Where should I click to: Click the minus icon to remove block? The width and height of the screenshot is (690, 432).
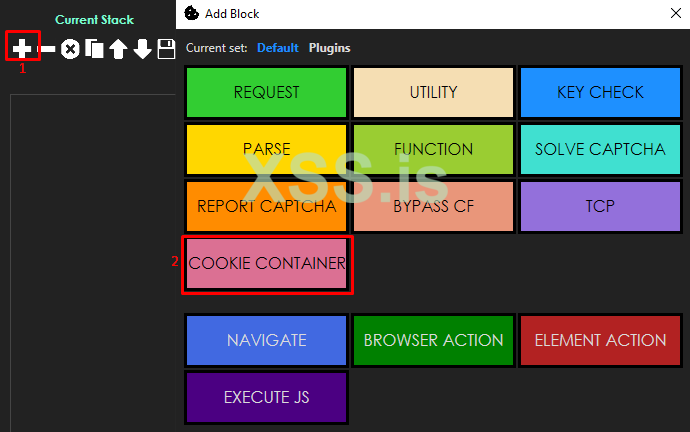click(47, 48)
